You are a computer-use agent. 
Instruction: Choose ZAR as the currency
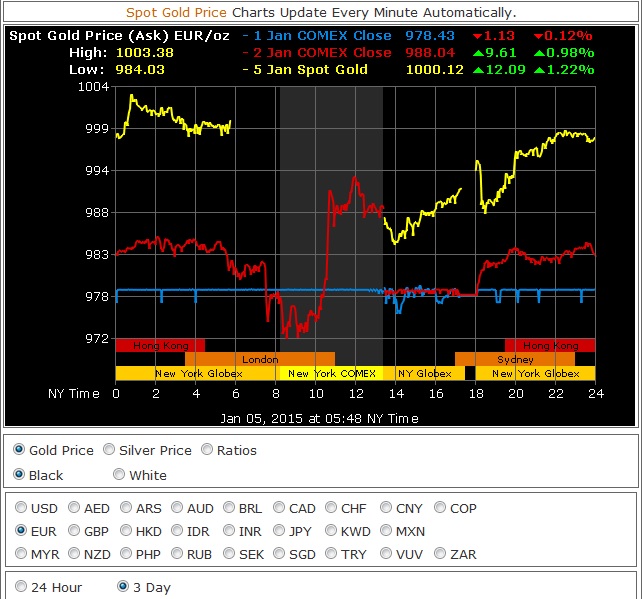tap(439, 554)
